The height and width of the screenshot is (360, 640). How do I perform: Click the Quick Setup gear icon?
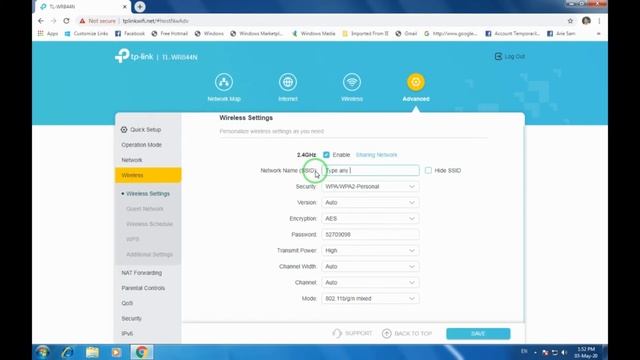pos(124,129)
